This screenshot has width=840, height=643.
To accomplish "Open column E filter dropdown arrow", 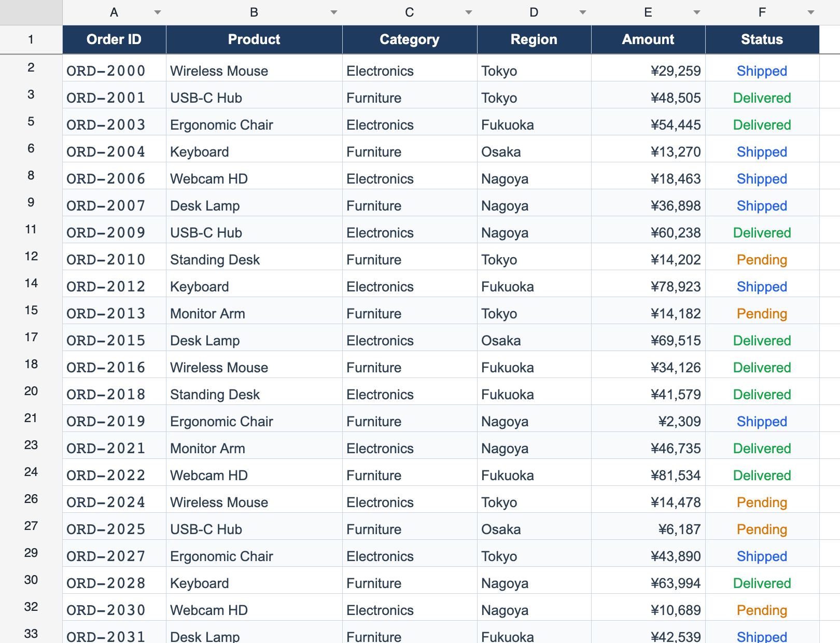I will (x=697, y=12).
